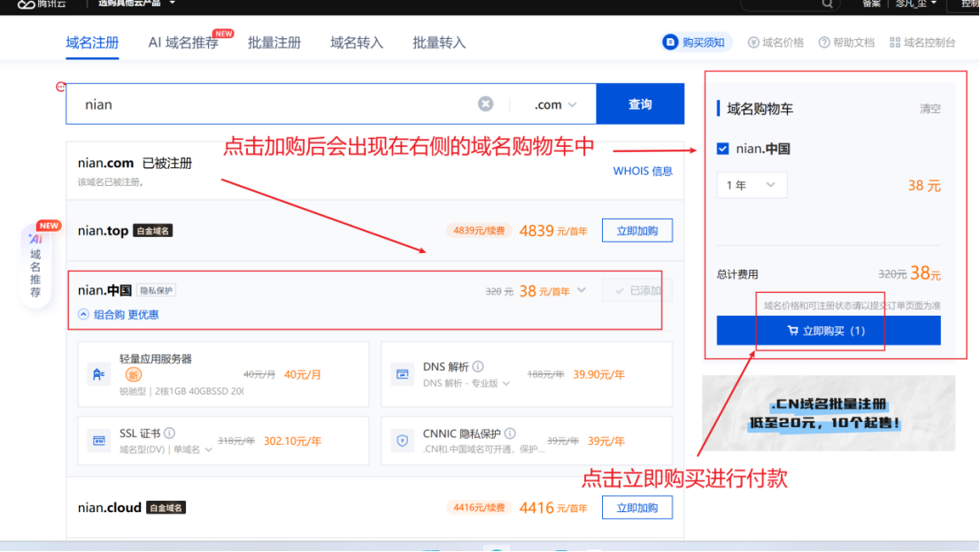Clear the nian search field with the X icon

pyautogui.click(x=485, y=104)
